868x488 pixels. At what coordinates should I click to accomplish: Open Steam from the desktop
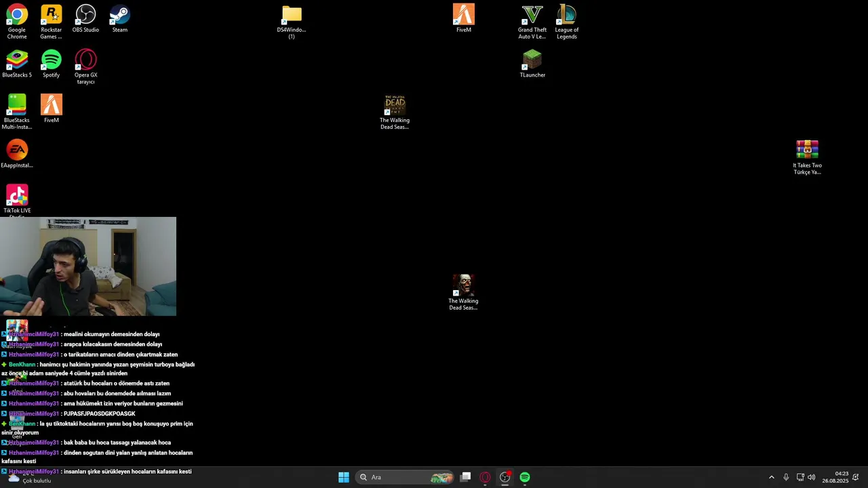click(120, 19)
